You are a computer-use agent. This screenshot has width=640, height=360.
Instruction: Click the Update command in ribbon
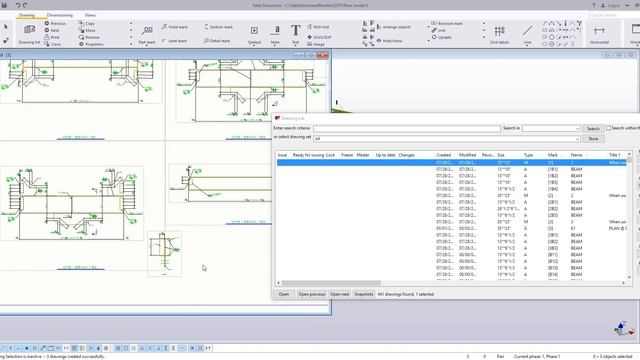pos(442,37)
